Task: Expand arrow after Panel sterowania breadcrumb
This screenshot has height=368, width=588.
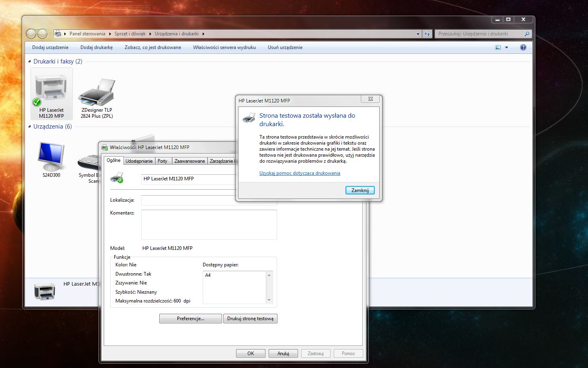Action: pos(110,34)
